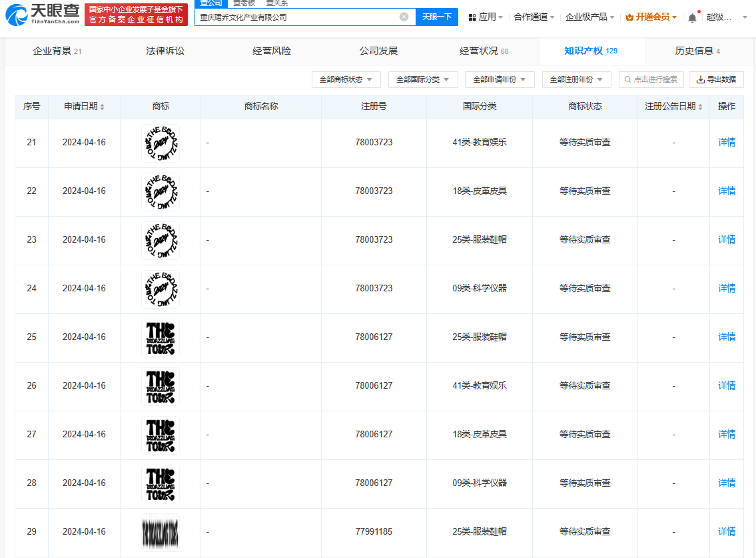This screenshot has height=558, width=756.
Task: Open the notification bell
Action: click(692, 18)
